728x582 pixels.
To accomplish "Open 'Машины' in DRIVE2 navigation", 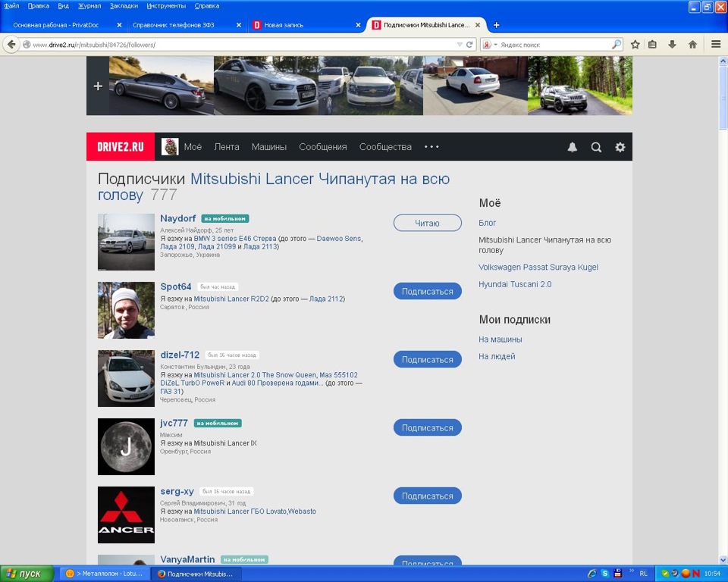I will tap(268, 147).
